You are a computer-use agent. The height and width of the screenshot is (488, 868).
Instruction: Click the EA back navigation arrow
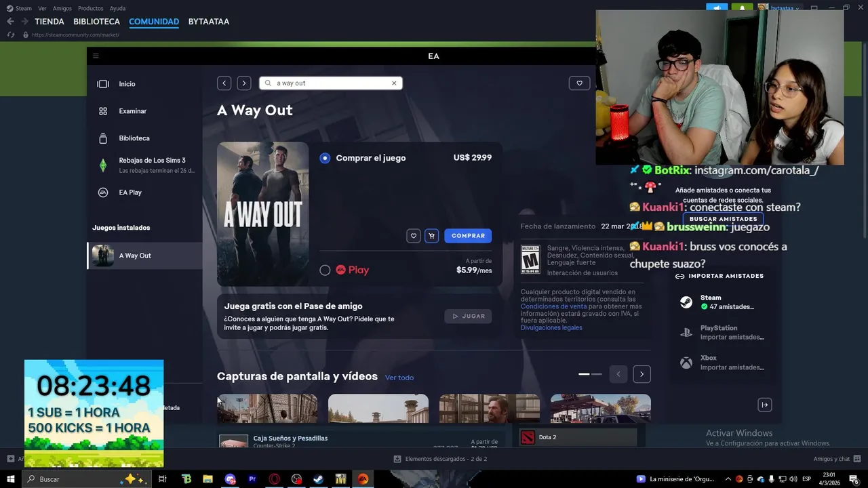tap(224, 83)
